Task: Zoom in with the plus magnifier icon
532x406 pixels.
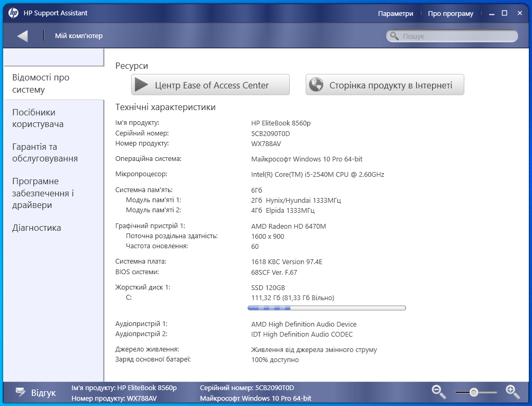Action: pyautogui.click(x=512, y=392)
